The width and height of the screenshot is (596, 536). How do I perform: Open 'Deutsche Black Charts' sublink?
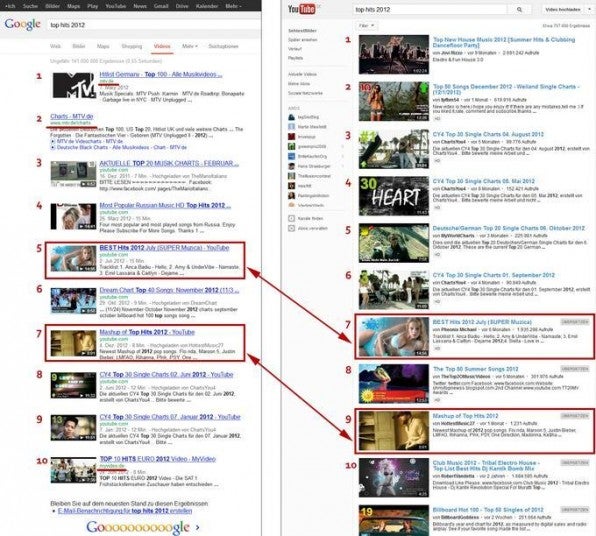click(122, 147)
